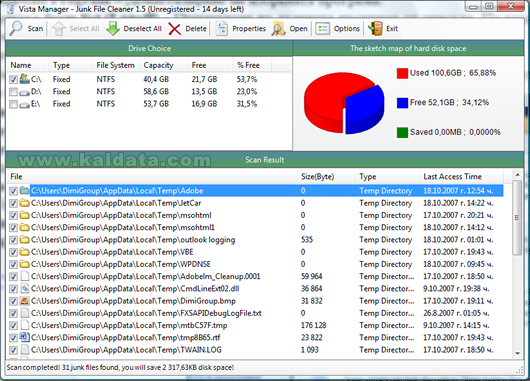Click the TWAIN.LOG file icon
Screen dimensions: 530x381
pos(24,350)
